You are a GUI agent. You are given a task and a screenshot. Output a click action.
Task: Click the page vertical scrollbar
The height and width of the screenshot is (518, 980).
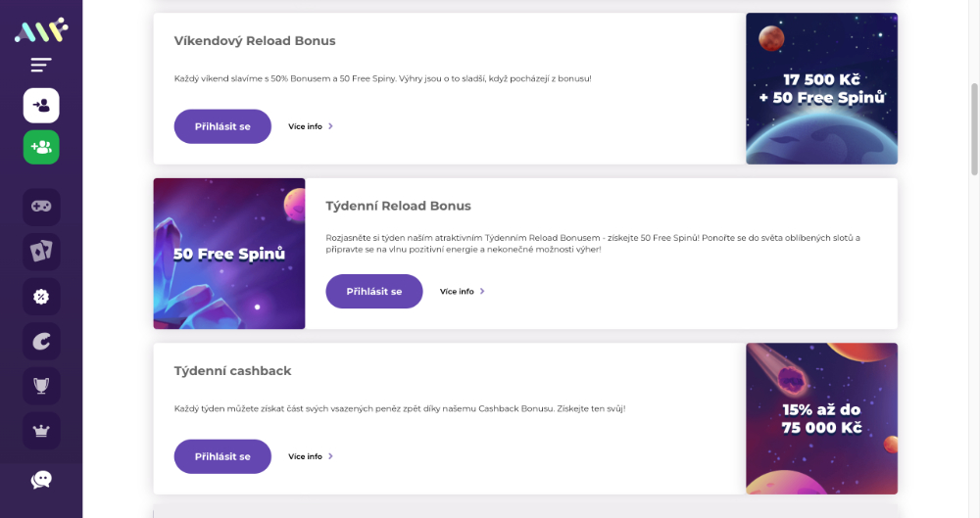(974, 129)
